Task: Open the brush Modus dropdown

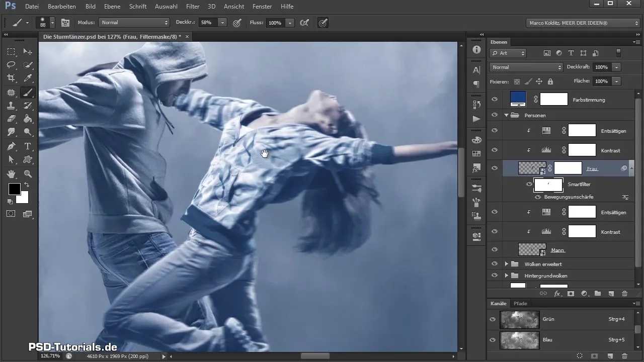Action: [x=134, y=23]
